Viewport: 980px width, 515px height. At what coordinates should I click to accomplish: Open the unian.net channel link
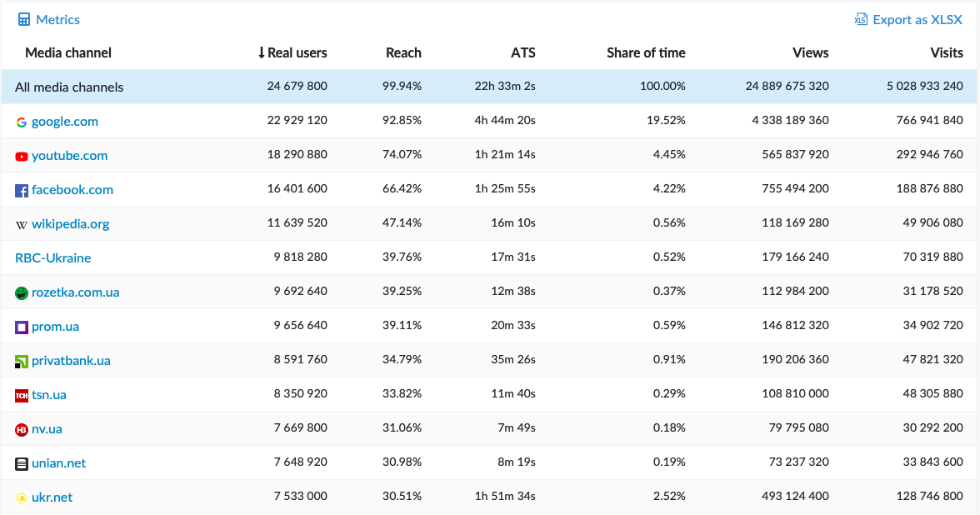[x=58, y=463]
